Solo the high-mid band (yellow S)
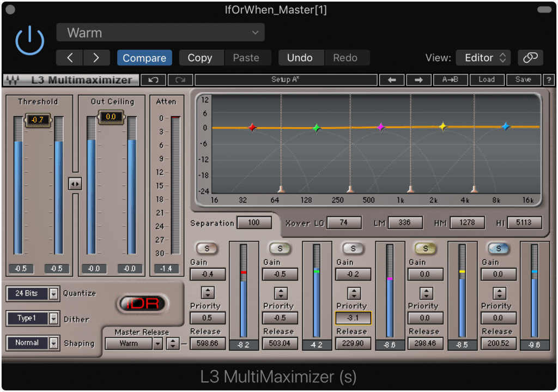This screenshot has height=392, width=558. (x=425, y=248)
